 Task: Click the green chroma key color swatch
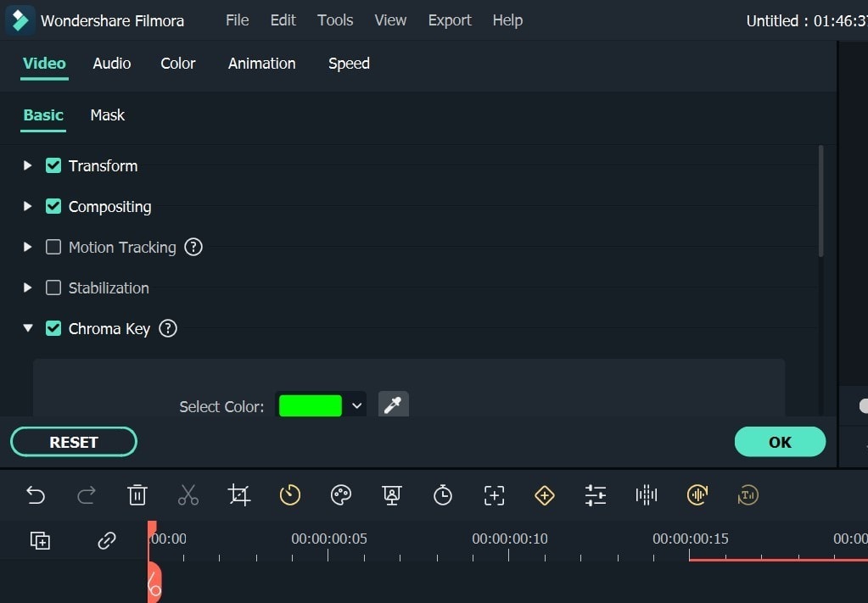(311, 406)
